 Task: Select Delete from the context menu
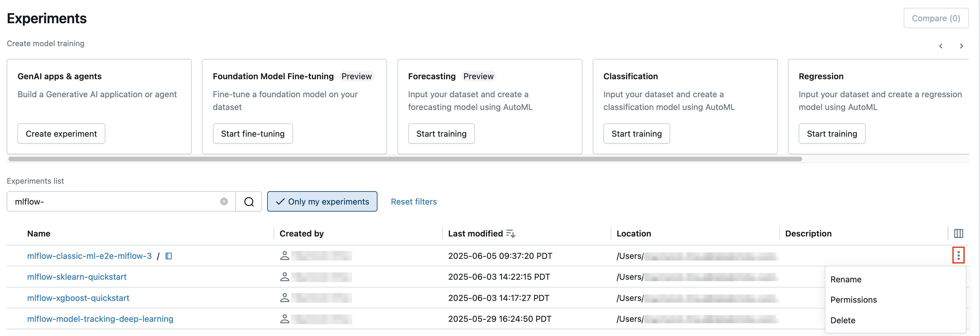(843, 320)
